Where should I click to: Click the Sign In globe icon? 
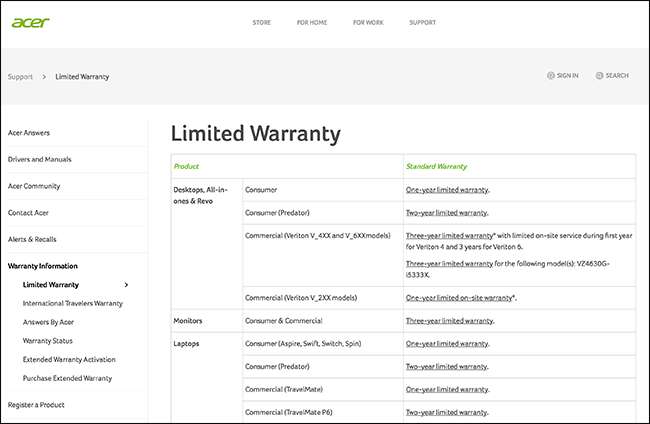(x=551, y=75)
